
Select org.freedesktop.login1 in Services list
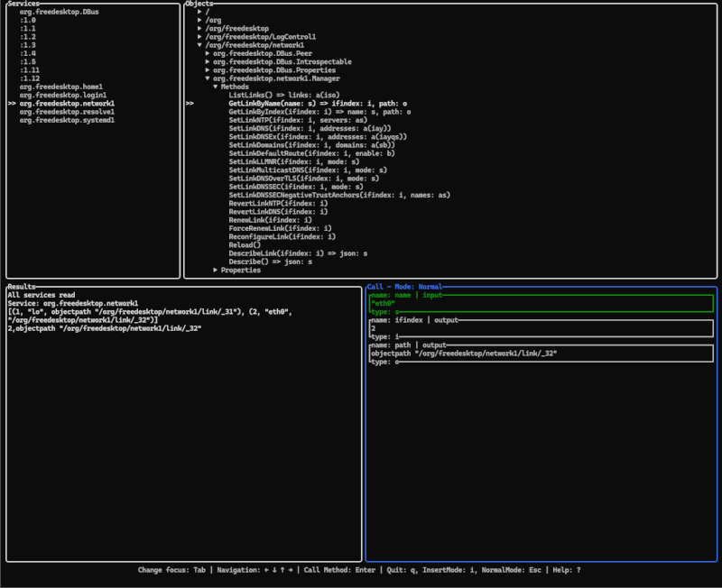point(63,95)
